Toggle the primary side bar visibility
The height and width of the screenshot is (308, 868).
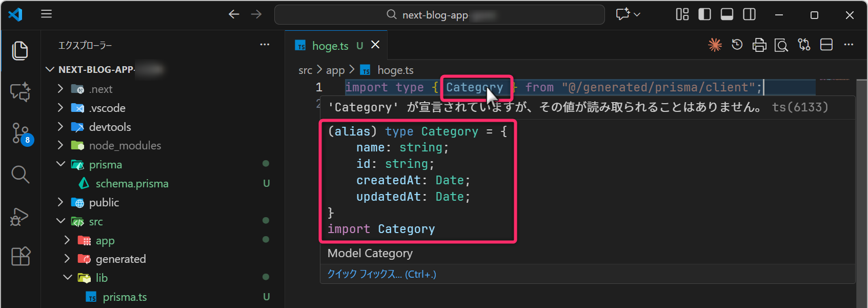pyautogui.click(x=704, y=14)
